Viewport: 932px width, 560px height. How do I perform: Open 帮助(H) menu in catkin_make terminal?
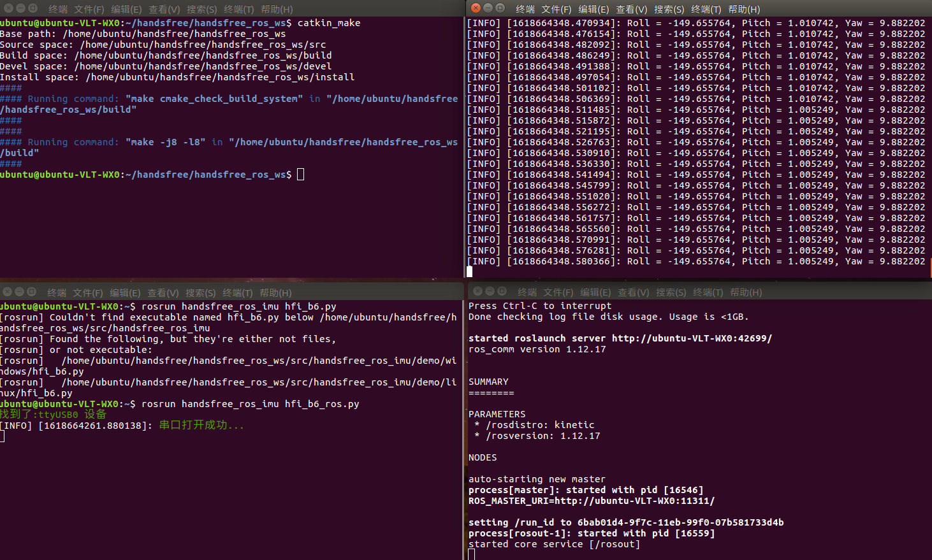277,10
